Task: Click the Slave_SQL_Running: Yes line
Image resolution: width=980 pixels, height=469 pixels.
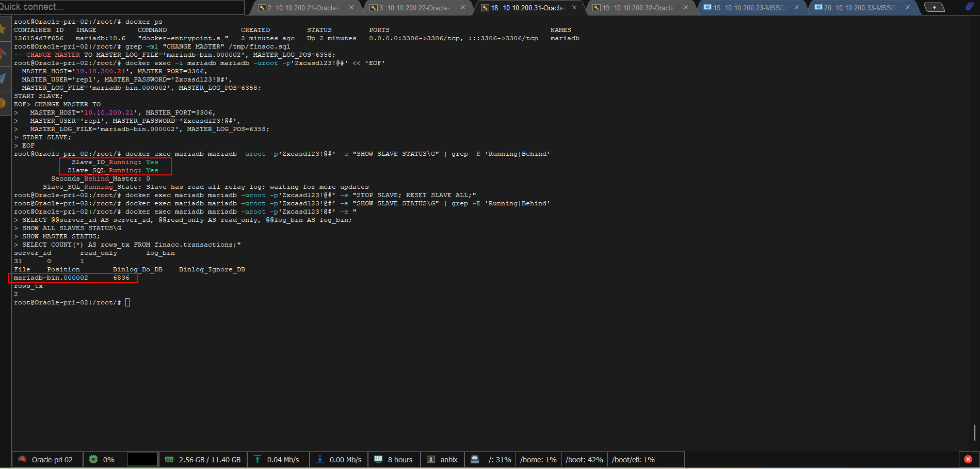Action: [113, 170]
